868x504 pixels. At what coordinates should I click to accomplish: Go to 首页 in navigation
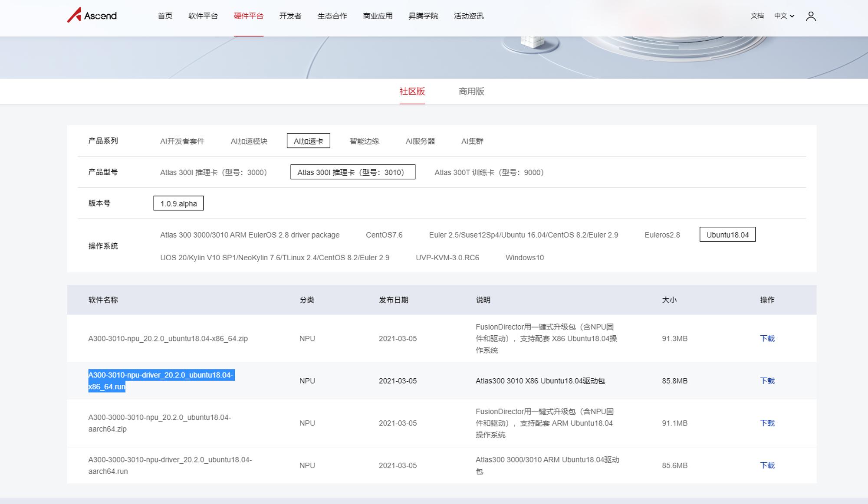[x=165, y=16]
